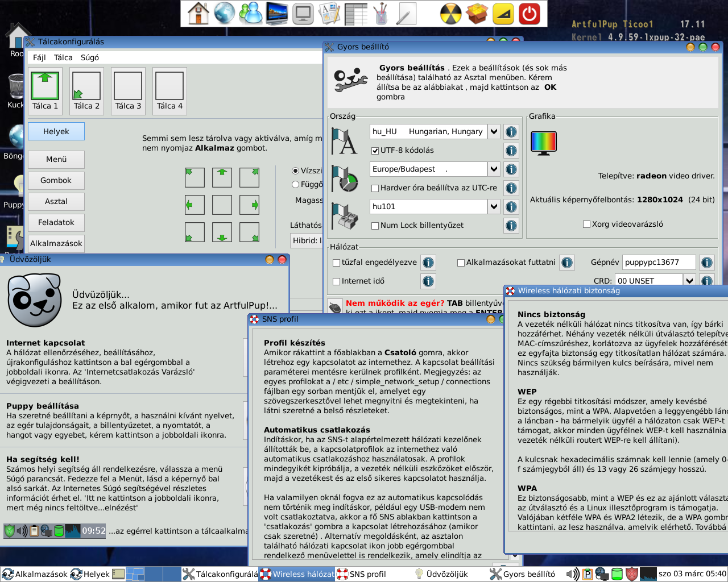Switch to Alkalmazások tab in Tálcakonfigurálás

coord(56,244)
